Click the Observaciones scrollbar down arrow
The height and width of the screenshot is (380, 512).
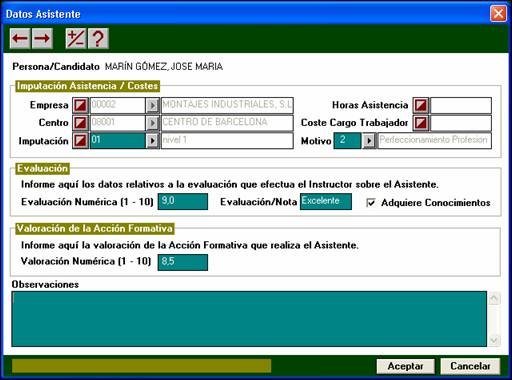494,340
